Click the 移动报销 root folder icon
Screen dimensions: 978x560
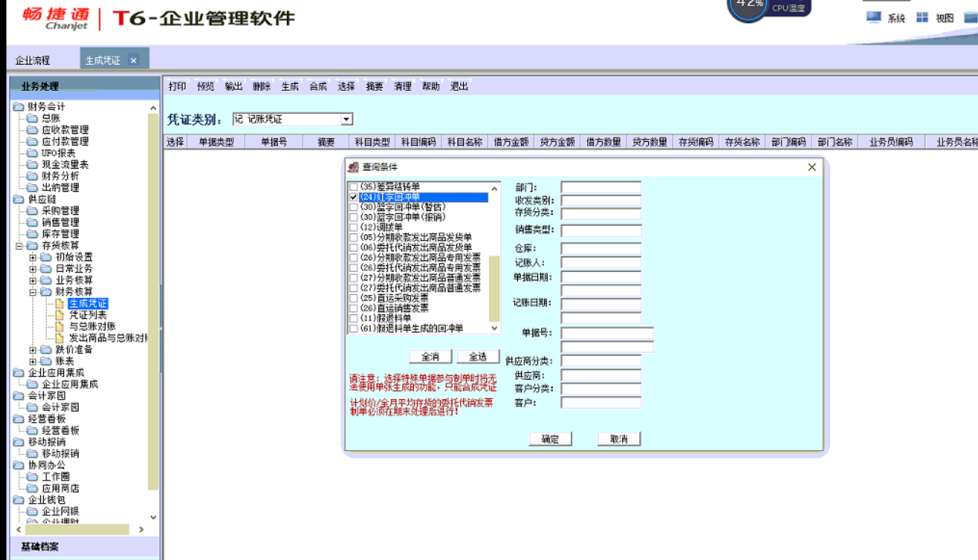(x=18, y=442)
